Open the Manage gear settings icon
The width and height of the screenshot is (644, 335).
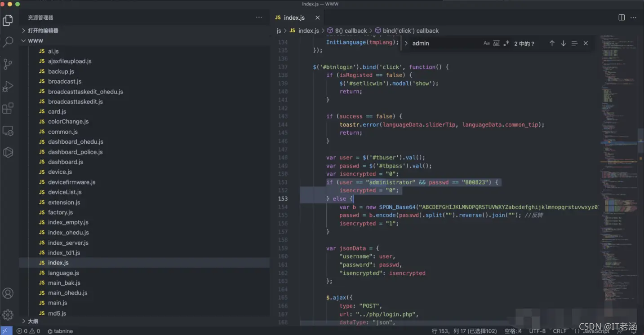[8, 315]
